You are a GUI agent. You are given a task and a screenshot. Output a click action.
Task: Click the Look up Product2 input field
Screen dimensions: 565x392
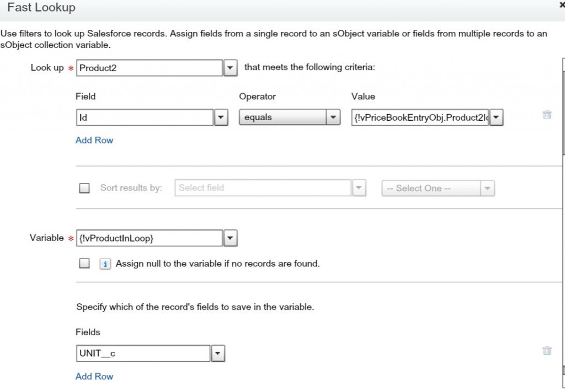point(149,68)
